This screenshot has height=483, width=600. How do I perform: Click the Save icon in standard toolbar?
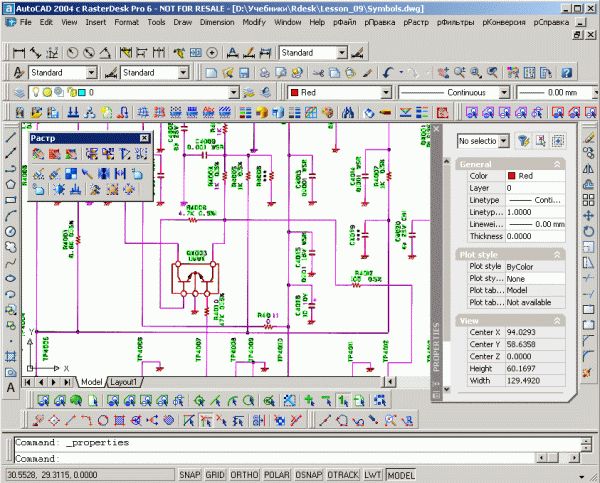point(244,73)
